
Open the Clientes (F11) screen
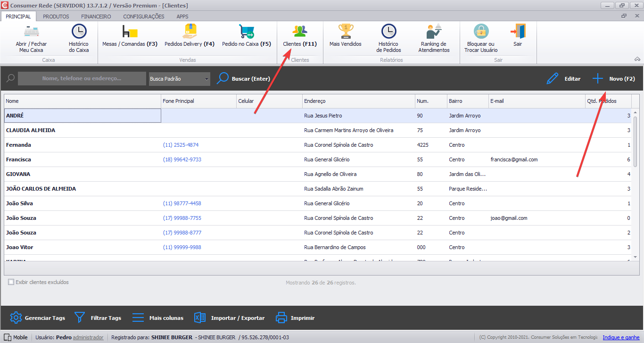click(x=299, y=38)
